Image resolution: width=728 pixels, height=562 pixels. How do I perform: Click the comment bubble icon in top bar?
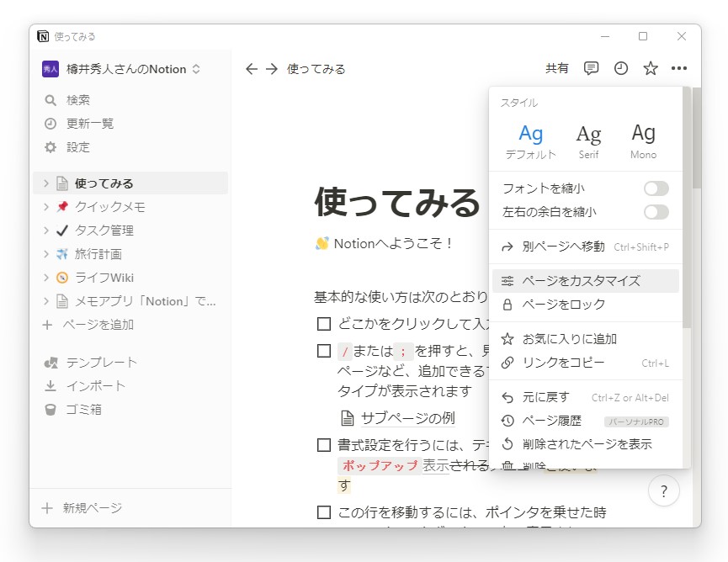point(592,68)
